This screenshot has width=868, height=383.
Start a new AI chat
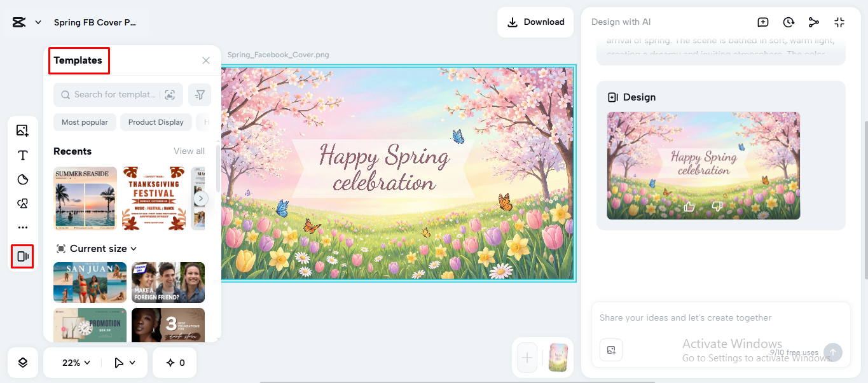coord(762,22)
